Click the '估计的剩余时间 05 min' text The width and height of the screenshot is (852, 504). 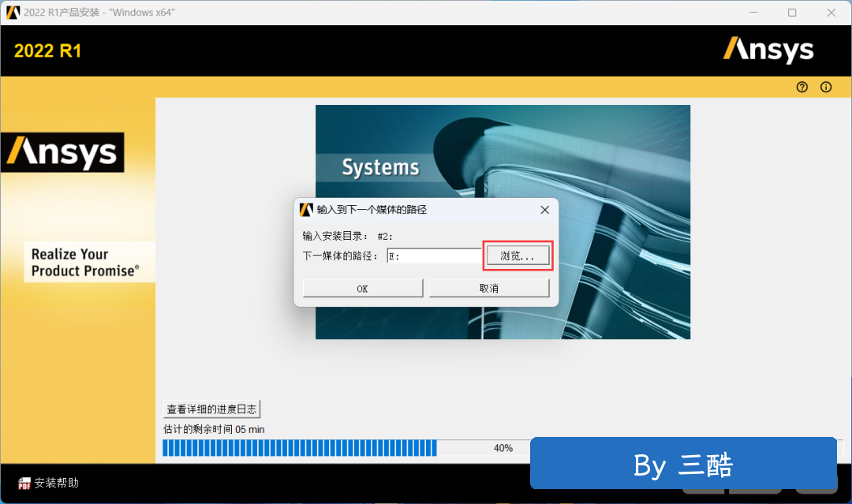point(214,429)
